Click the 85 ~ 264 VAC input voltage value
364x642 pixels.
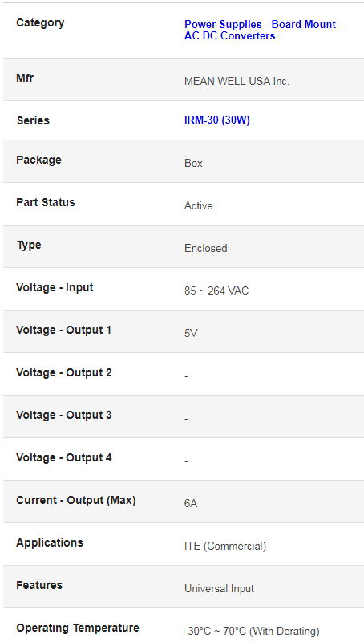pyautogui.click(x=216, y=291)
